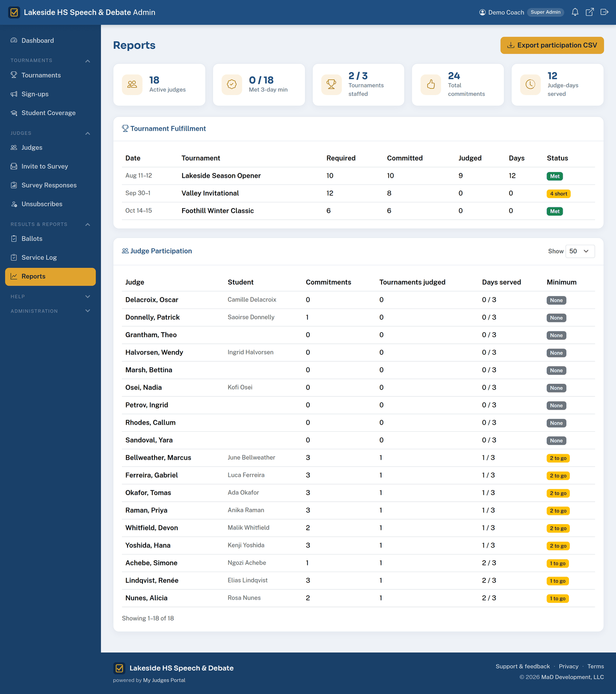Click the Student Coverage graduation cap icon

(x=14, y=113)
